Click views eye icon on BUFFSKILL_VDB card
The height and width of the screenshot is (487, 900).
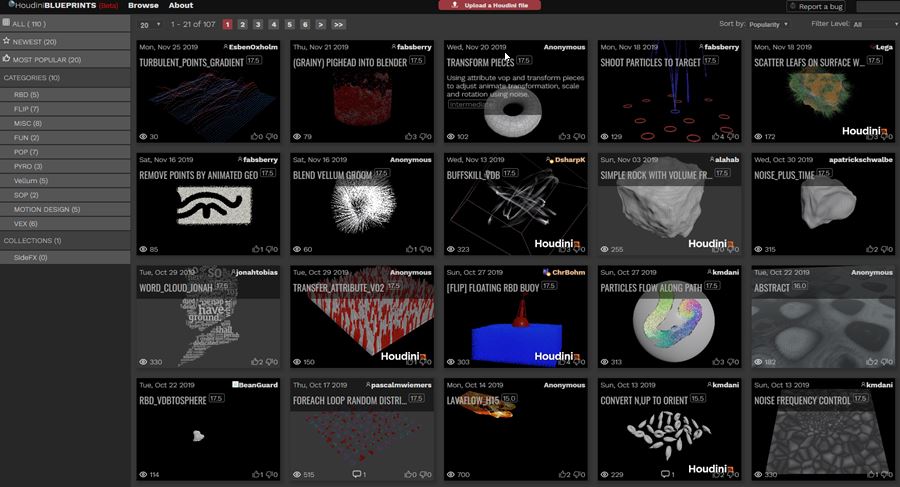pyautogui.click(x=451, y=249)
